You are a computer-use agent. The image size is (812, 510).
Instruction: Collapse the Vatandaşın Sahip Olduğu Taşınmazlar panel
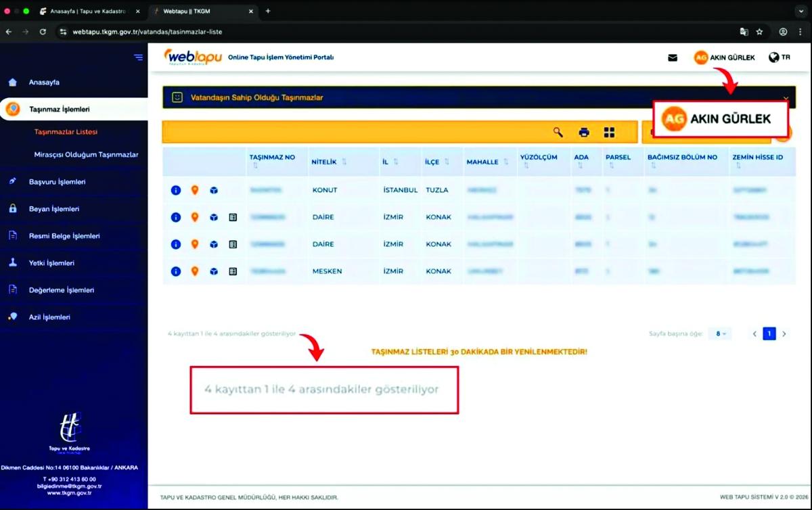(786, 98)
